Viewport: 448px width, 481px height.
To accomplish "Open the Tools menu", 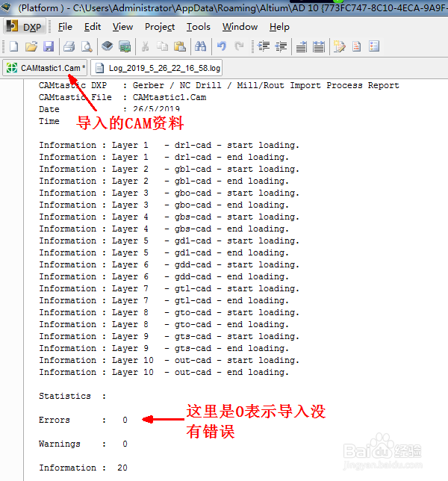I will pyautogui.click(x=199, y=27).
